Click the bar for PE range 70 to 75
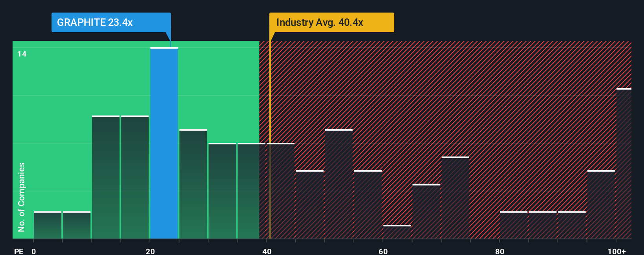 (x=456, y=198)
